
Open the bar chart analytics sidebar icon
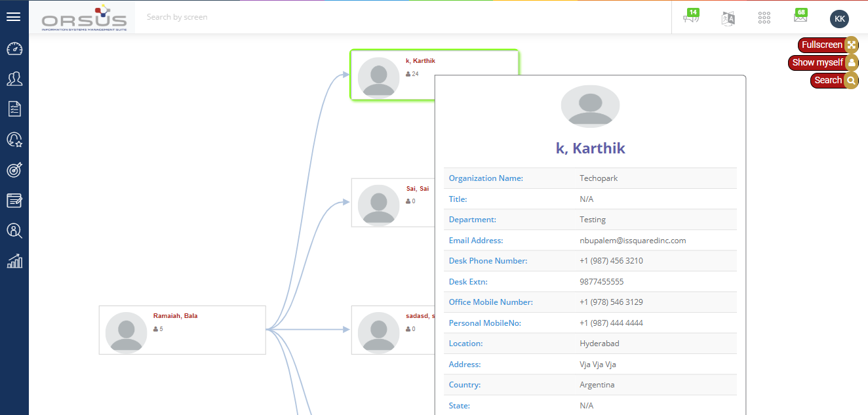pyautogui.click(x=14, y=261)
